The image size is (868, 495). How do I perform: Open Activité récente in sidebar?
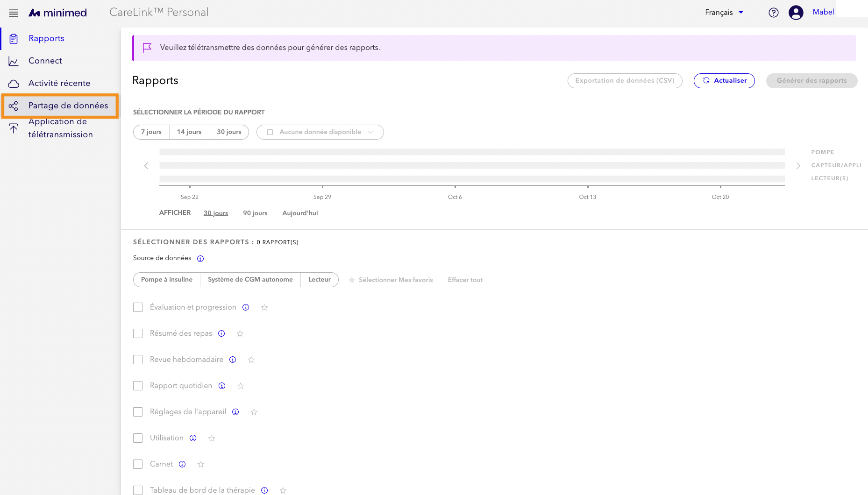pos(59,83)
